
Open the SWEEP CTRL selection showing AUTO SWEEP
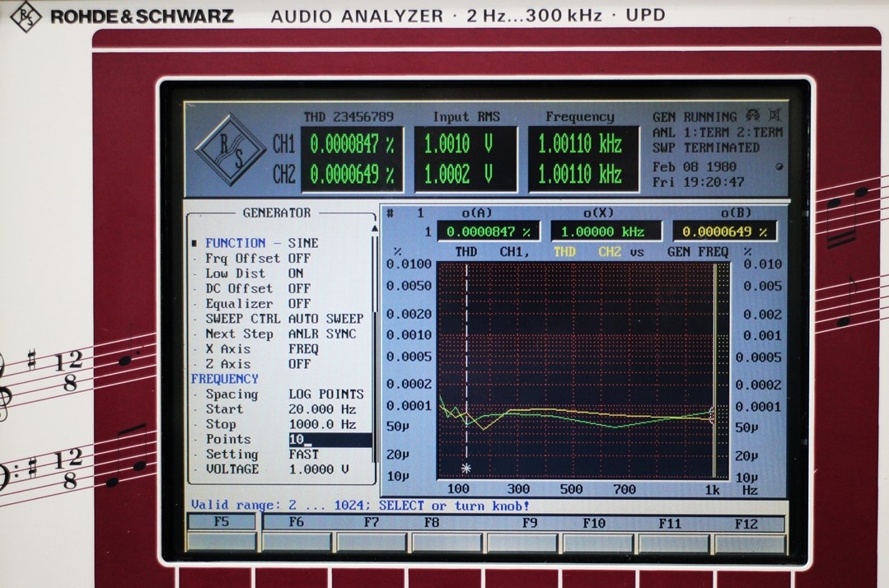(x=326, y=319)
